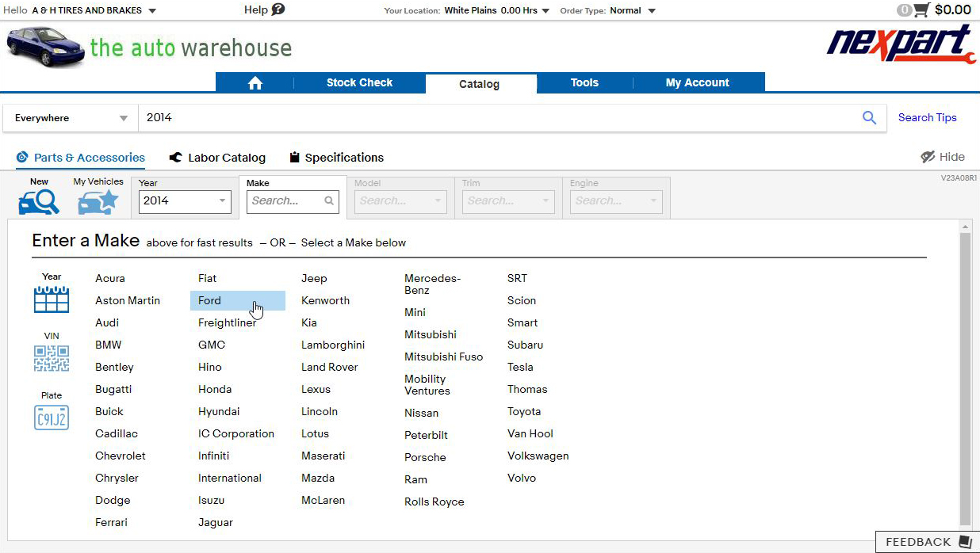Choose Rolls Royce as the make

434,502
